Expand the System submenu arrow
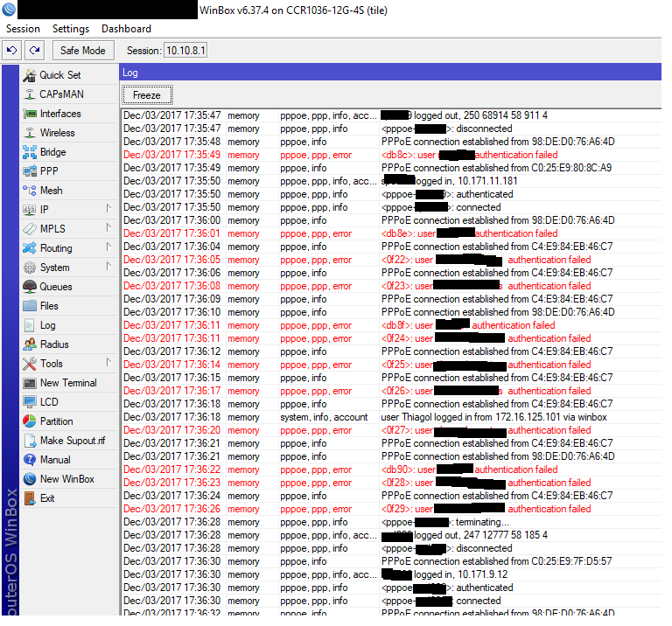This screenshot has width=672, height=626. pyautogui.click(x=108, y=267)
